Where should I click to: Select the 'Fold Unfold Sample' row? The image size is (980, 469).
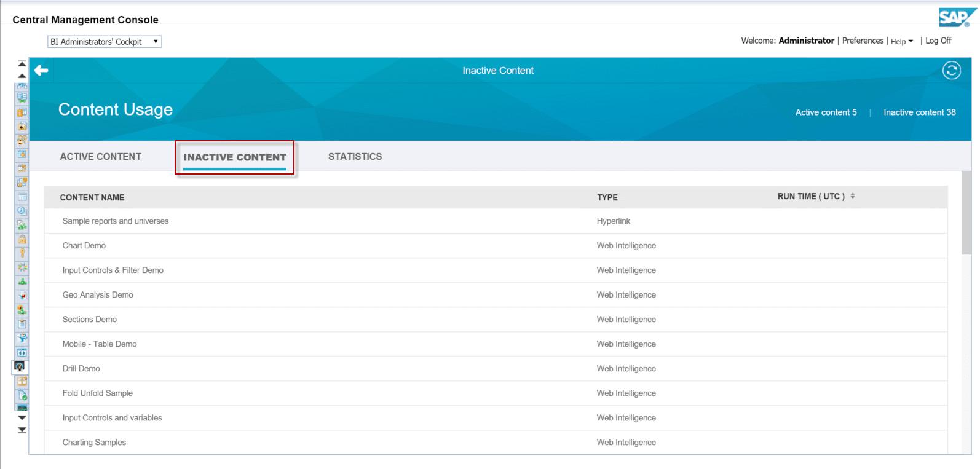[x=496, y=393]
